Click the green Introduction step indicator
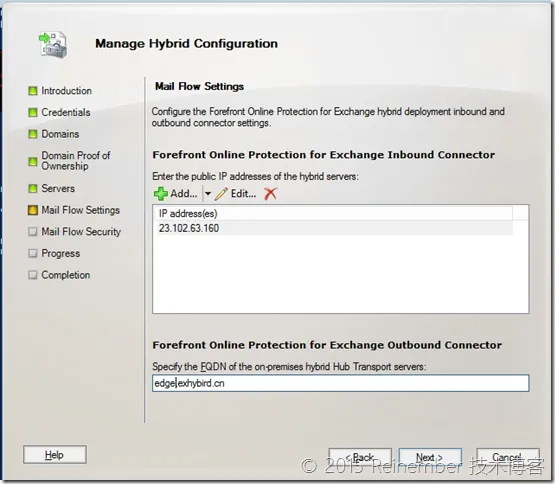 coord(33,91)
